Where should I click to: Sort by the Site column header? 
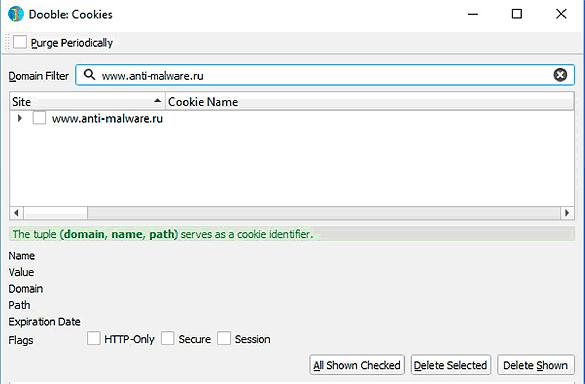(x=87, y=102)
